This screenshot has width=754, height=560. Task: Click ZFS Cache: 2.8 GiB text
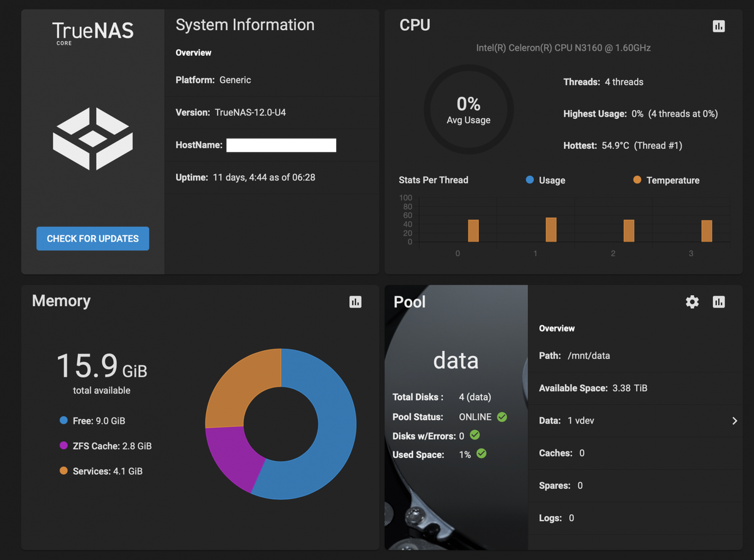pos(112,446)
